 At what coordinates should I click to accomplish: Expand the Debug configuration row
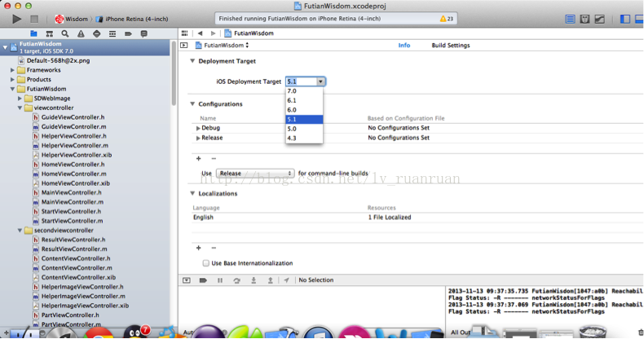[x=198, y=128]
